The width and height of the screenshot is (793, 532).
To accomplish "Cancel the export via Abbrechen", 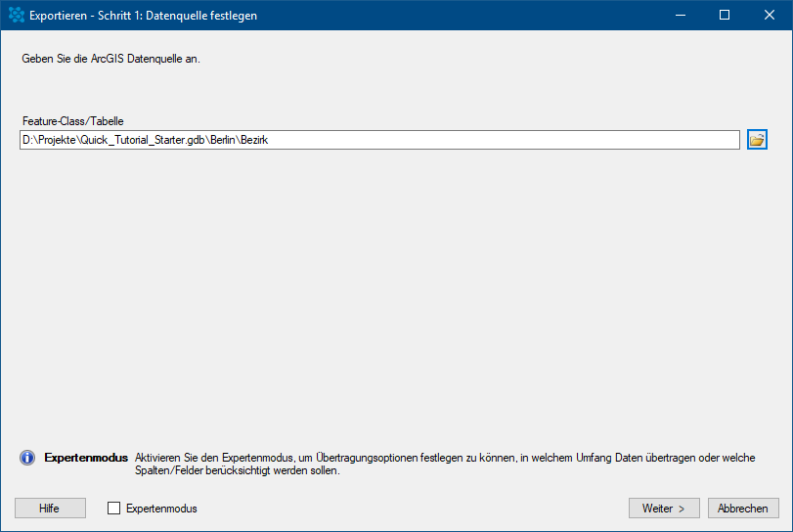I will (743, 509).
